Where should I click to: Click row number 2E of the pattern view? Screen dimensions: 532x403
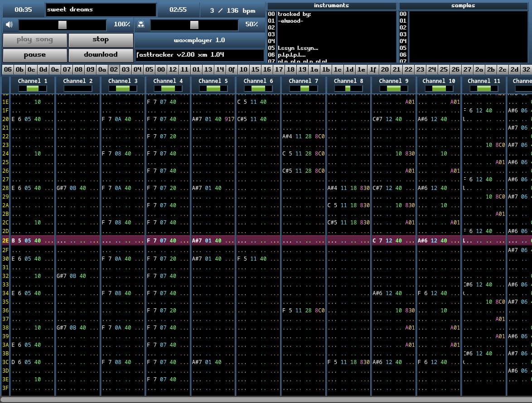5,241
